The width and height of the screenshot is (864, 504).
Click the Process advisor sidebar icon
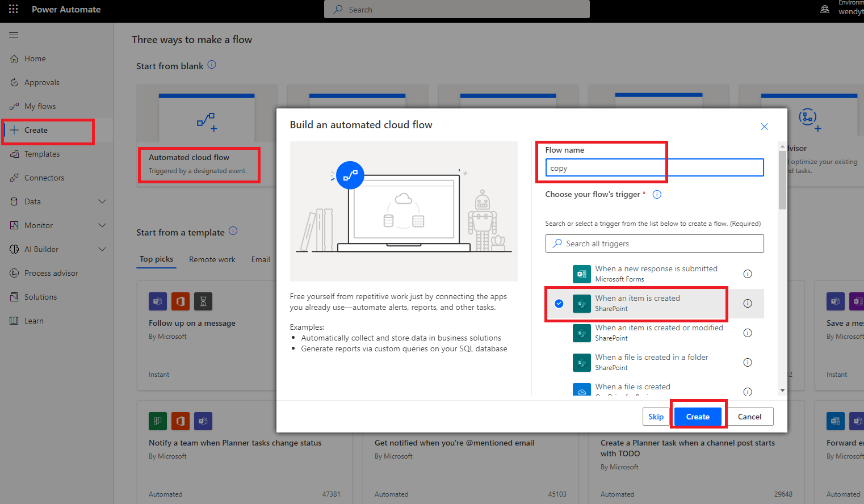pyautogui.click(x=14, y=273)
